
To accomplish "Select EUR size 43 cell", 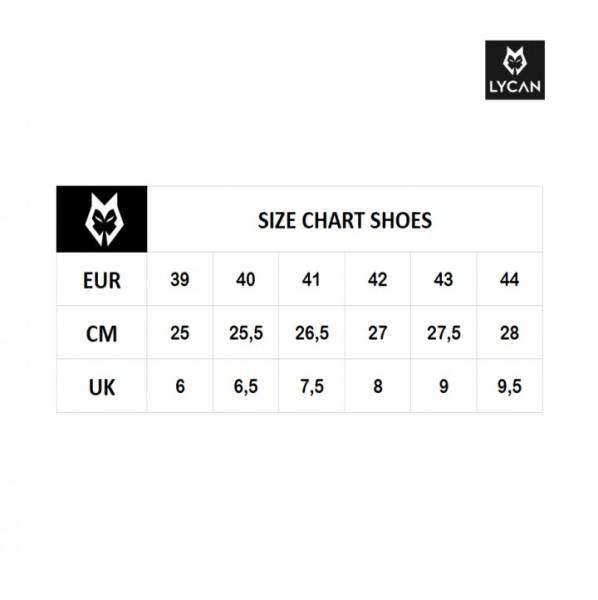I will pyautogui.click(x=443, y=279).
